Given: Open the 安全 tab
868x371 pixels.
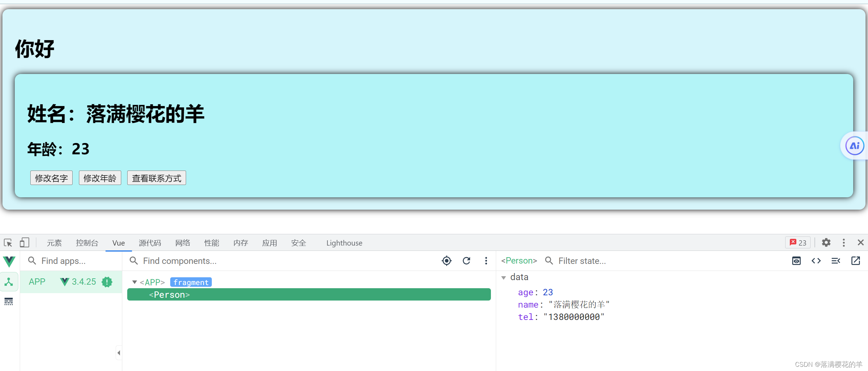Looking at the screenshot, I should tap(298, 243).
